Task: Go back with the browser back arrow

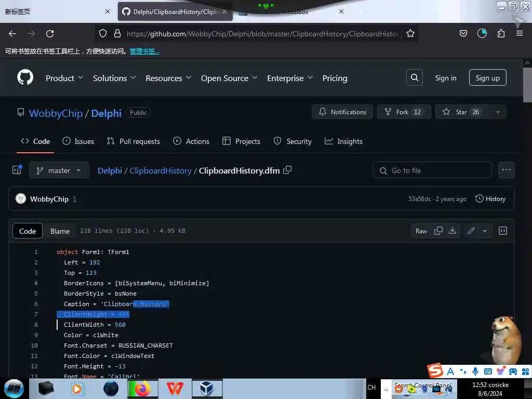Action: [x=12, y=34]
